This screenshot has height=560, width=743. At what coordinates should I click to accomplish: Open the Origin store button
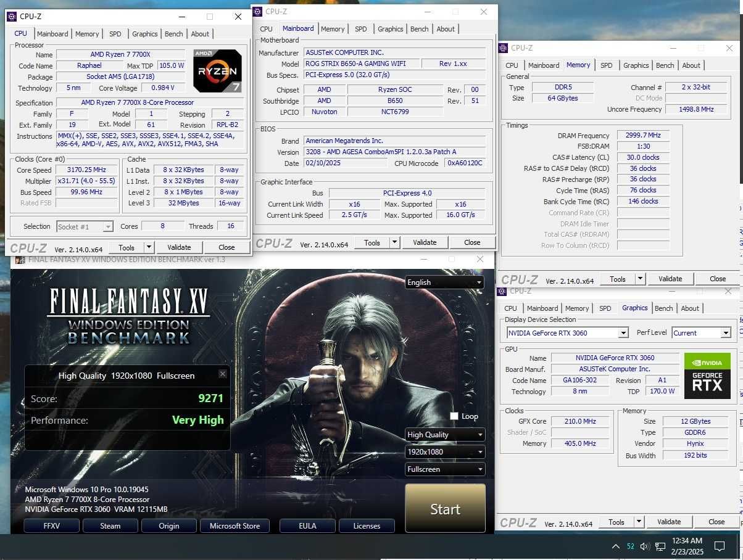(x=169, y=526)
